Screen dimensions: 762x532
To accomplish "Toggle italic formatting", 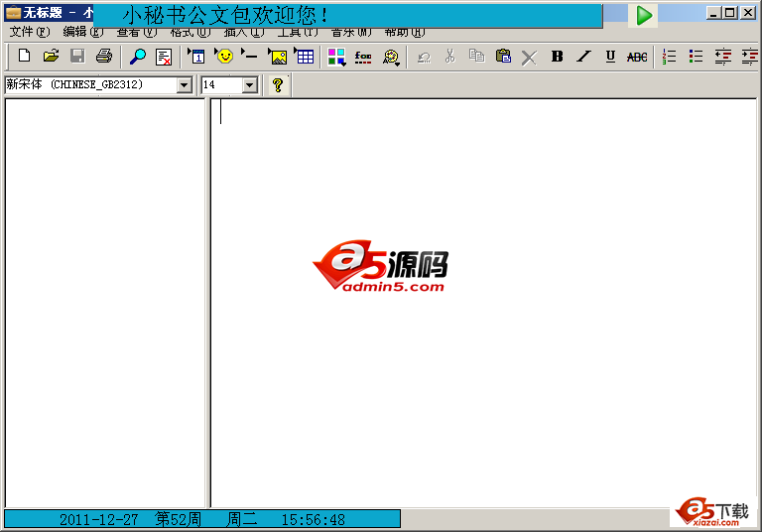I will pos(583,57).
